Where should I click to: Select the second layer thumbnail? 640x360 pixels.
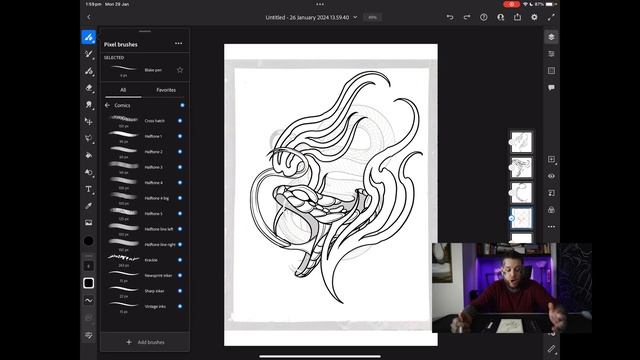522,167
